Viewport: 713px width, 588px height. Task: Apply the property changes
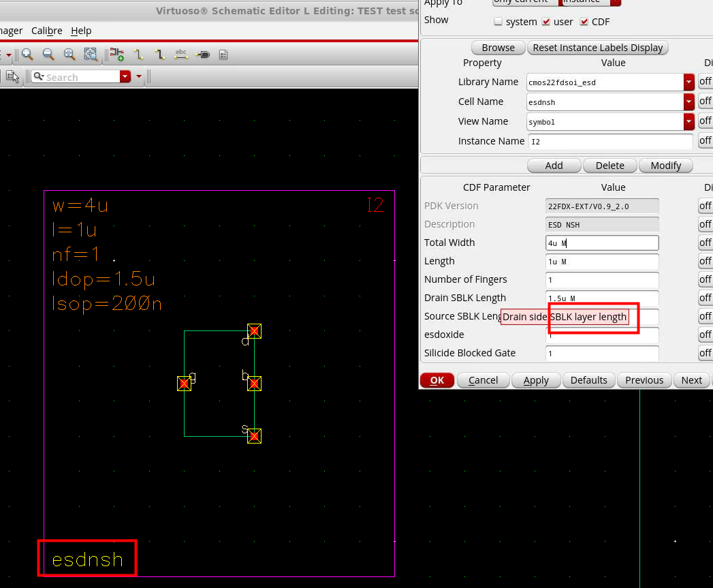coord(535,380)
